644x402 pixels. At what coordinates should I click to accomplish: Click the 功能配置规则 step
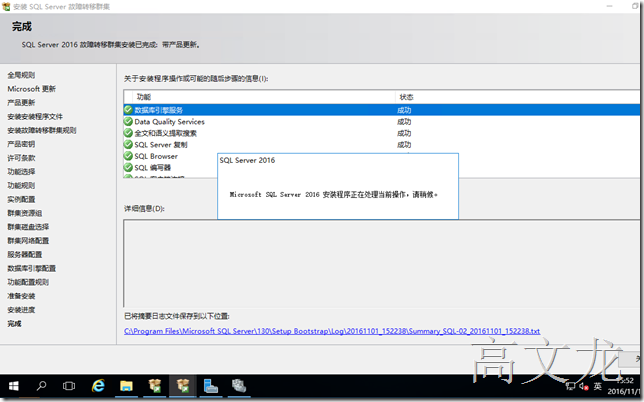coord(28,282)
